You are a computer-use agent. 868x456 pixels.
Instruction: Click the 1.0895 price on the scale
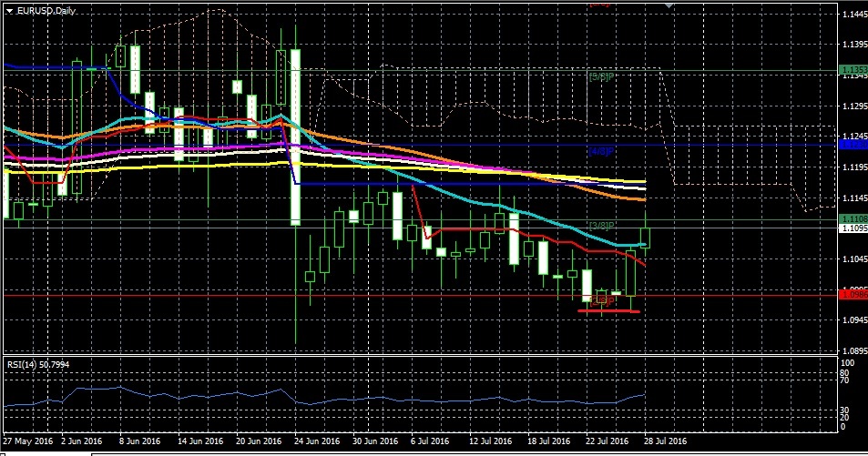point(853,350)
